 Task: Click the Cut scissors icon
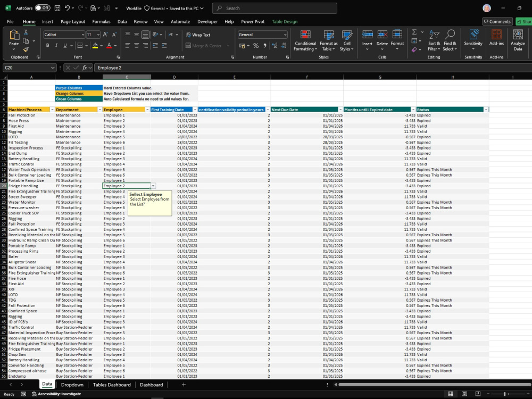point(26,32)
